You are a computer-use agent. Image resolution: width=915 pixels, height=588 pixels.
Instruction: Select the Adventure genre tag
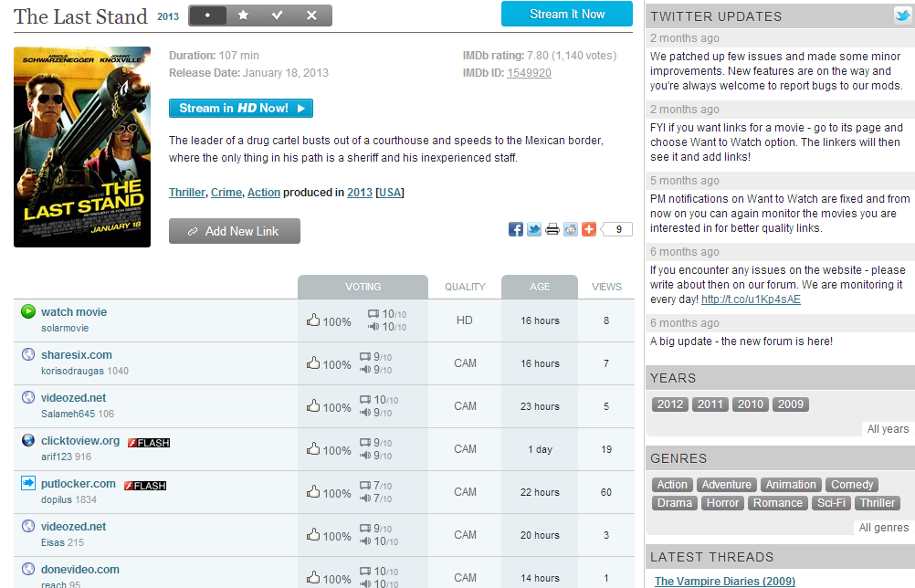[727, 485]
